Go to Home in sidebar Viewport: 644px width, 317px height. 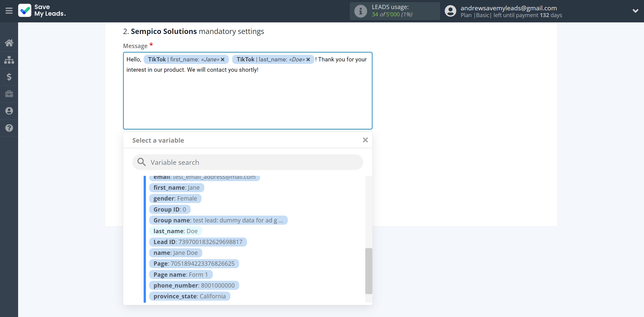(x=9, y=43)
